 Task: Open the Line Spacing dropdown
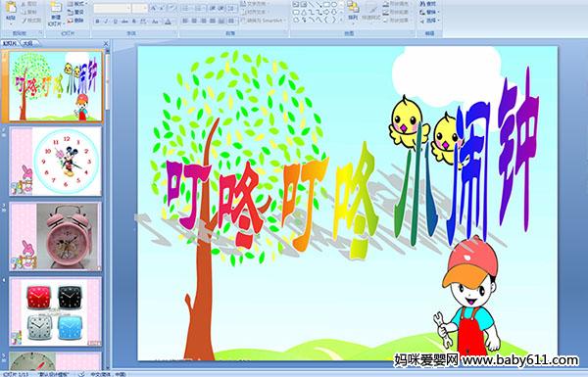tap(231, 8)
